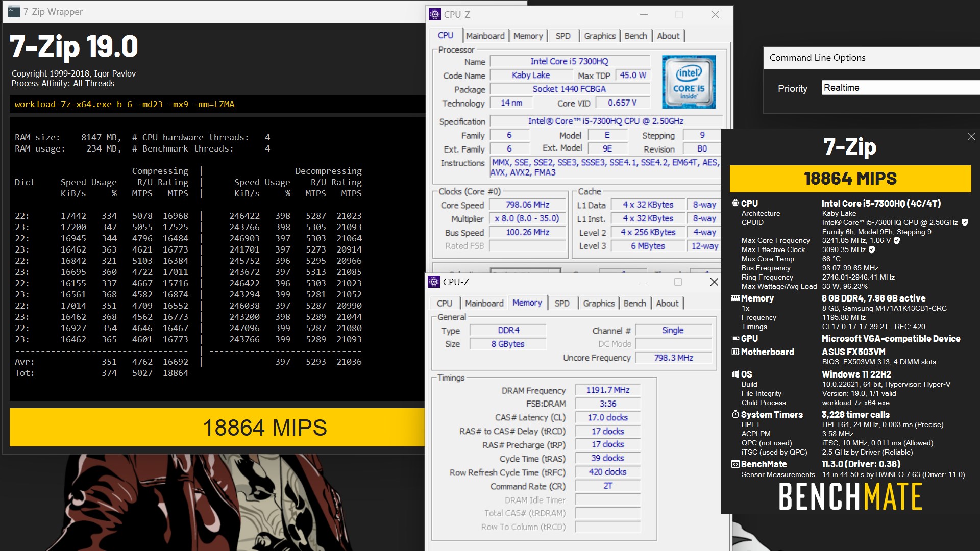Click the CPUID verified shield icon
Image resolution: width=980 pixels, height=551 pixels.
965,222
